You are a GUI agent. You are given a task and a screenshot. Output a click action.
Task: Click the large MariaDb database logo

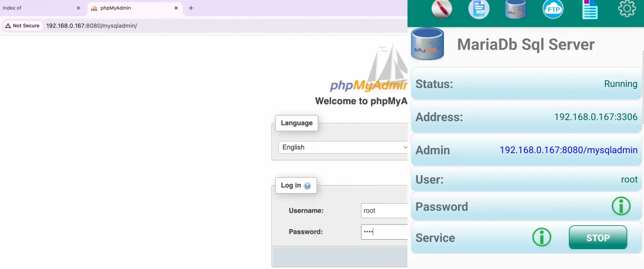click(427, 44)
